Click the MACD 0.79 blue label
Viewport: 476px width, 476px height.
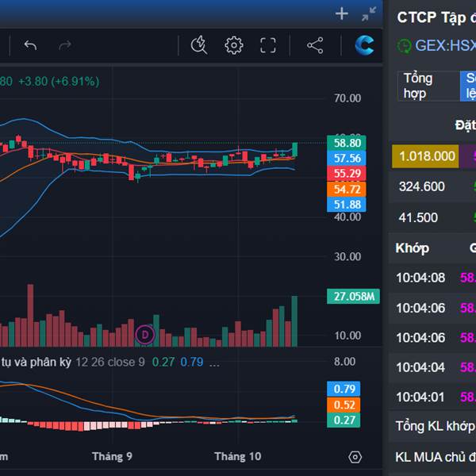(344, 389)
